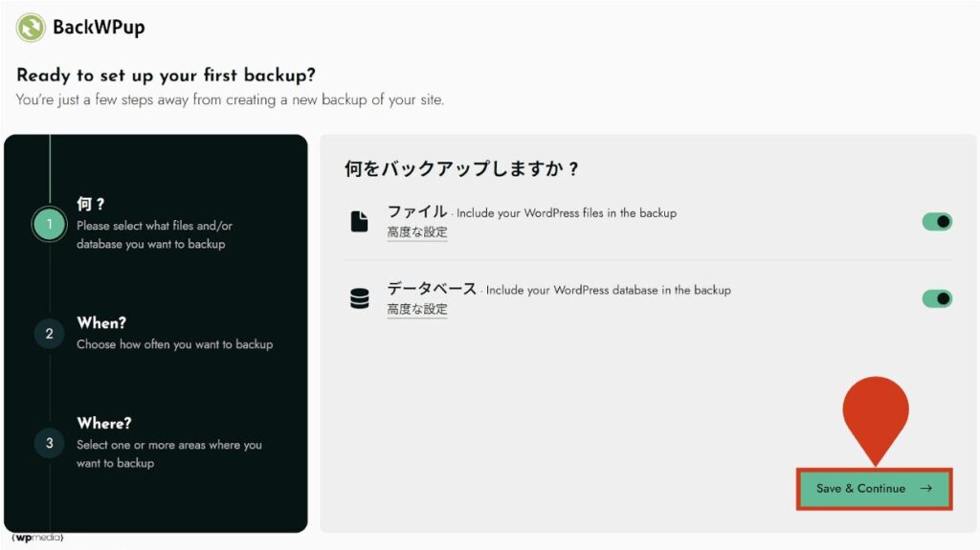The height and width of the screenshot is (550, 980).
Task: Click the database stack icon
Action: [x=359, y=299]
